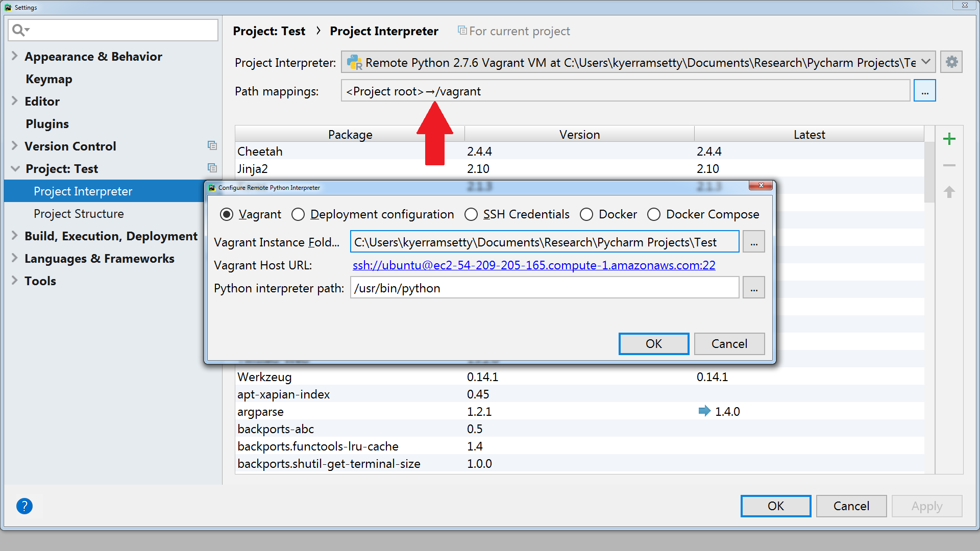Screen dimensions: 980x551
Task: Click the Python icon in interpreter combo
Action: pos(354,62)
